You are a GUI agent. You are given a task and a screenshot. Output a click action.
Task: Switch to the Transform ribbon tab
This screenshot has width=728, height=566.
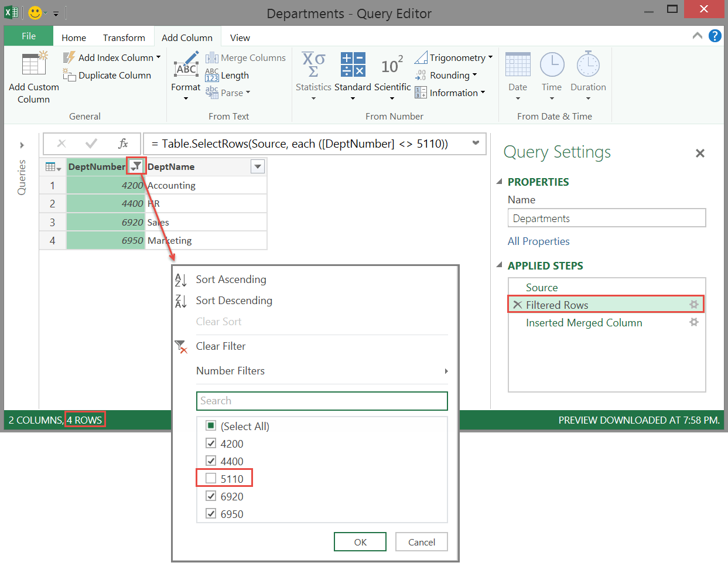click(124, 37)
